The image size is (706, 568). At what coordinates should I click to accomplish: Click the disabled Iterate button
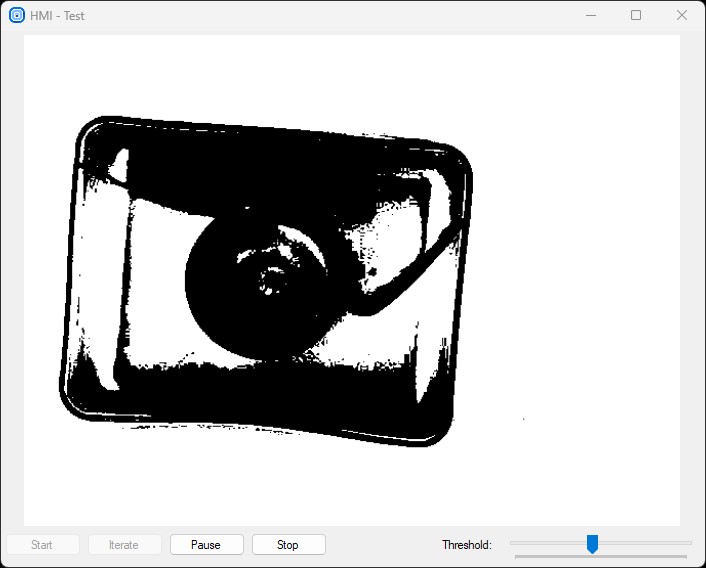tap(124, 545)
